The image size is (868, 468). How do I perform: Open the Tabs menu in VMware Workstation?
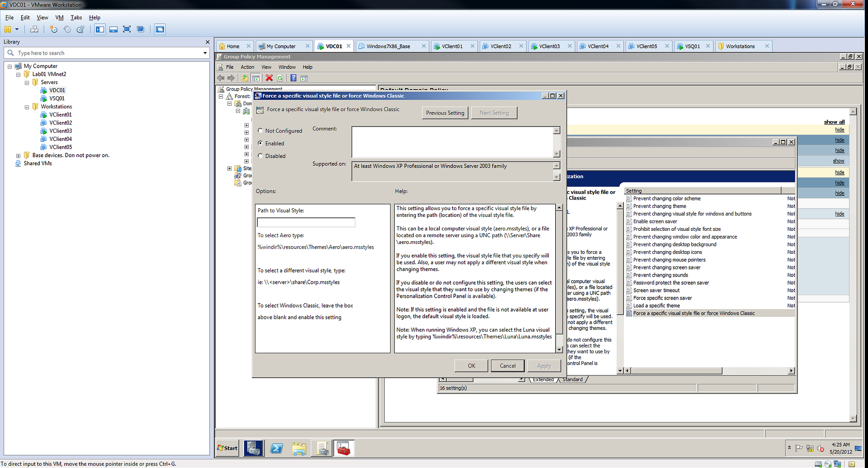click(x=76, y=18)
